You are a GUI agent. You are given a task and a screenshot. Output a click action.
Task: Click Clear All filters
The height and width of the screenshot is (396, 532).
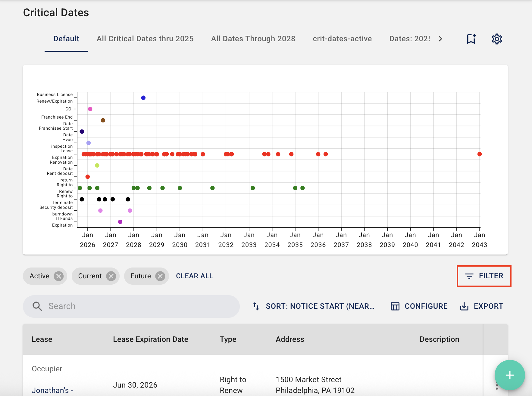[194, 276]
